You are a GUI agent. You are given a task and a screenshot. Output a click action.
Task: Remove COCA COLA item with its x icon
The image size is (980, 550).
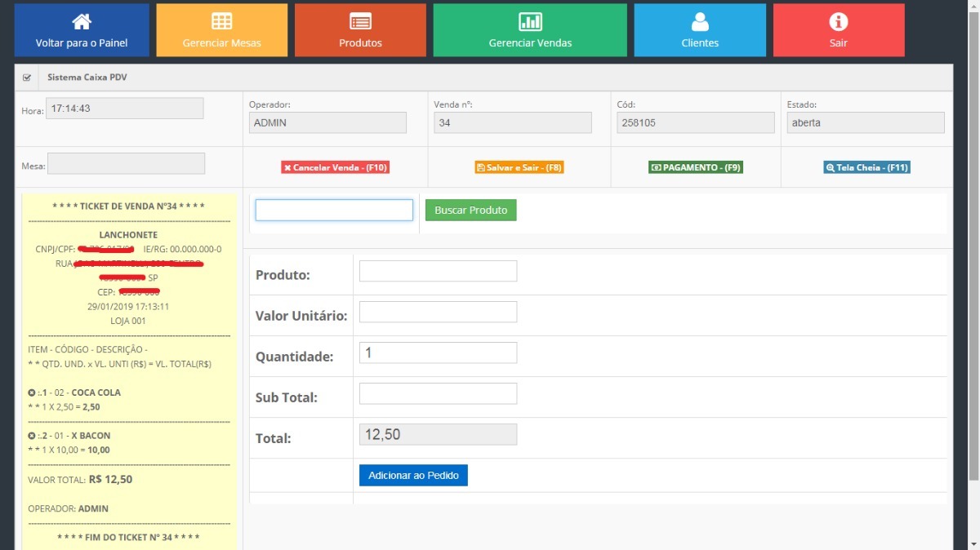tap(32, 393)
